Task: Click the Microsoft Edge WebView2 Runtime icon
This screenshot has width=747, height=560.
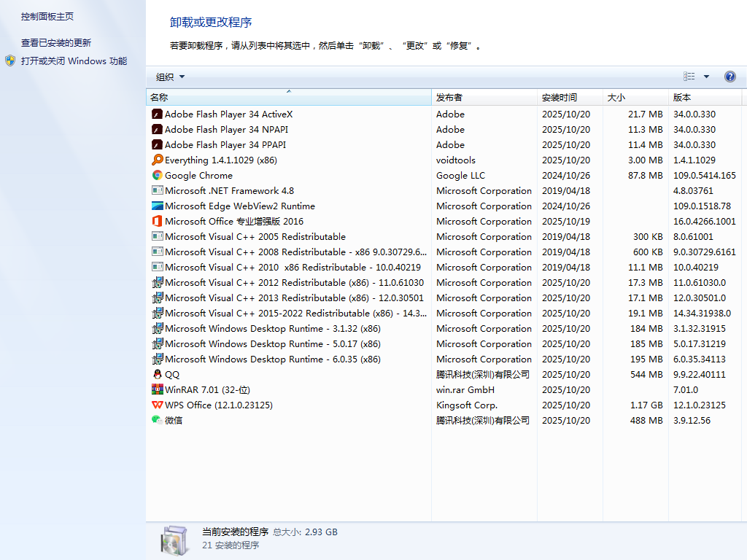Action: tap(157, 206)
